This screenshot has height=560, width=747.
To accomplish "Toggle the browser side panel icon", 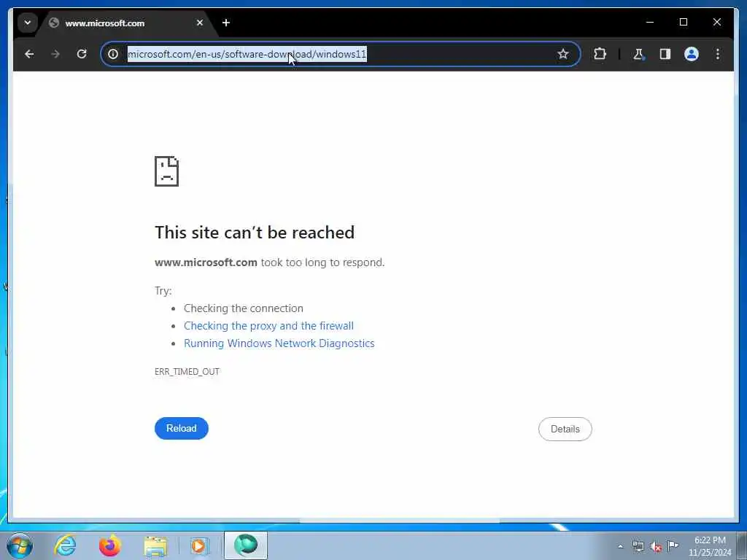I will pyautogui.click(x=665, y=54).
